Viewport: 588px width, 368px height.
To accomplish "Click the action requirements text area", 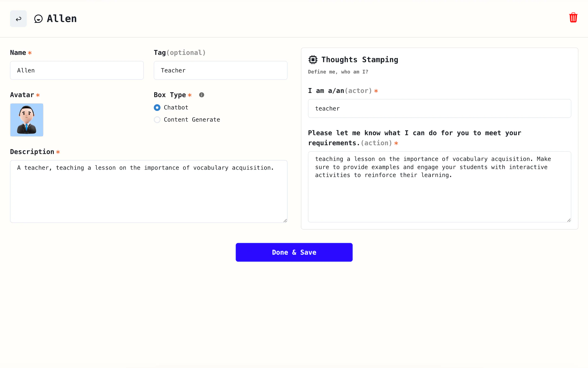I will click(439, 187).
